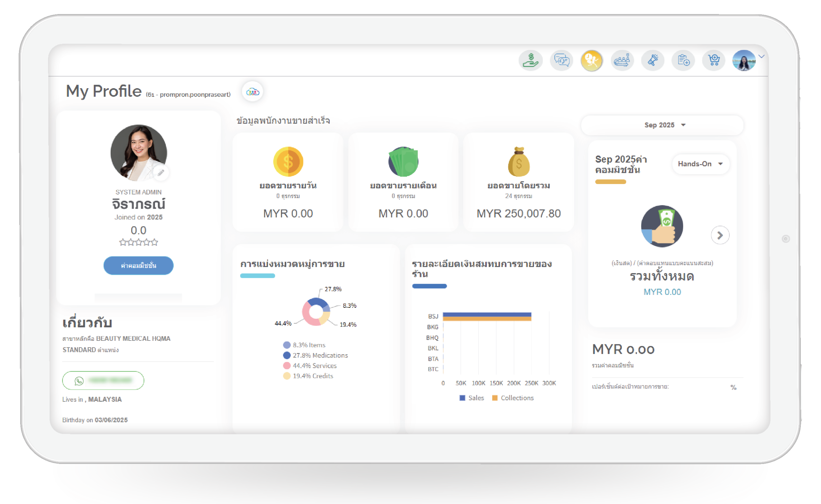Toggle the 44.4% Services legend entry

(x=310, y=366)
